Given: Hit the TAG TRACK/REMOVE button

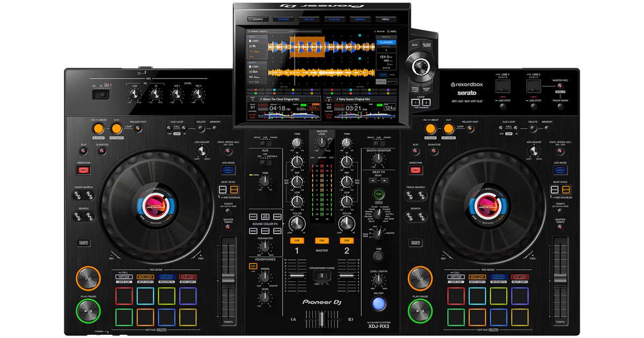Looking at the screenshot, I should tap(427, 46).
